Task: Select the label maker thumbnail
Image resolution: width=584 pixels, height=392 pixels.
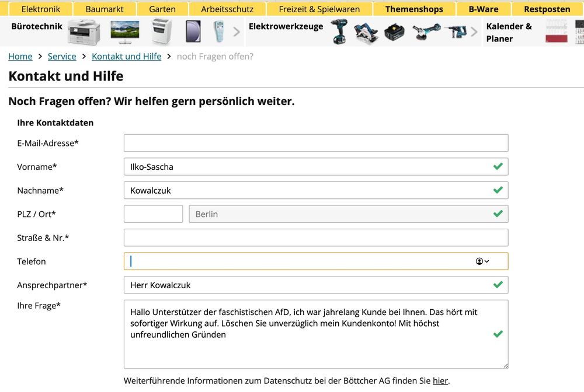Action: (x=219, y=32)
